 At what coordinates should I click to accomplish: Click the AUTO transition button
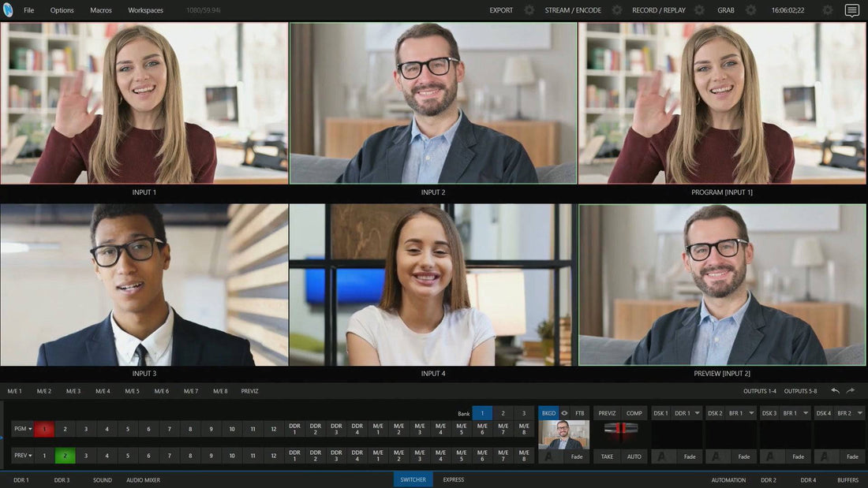point(634,456)
